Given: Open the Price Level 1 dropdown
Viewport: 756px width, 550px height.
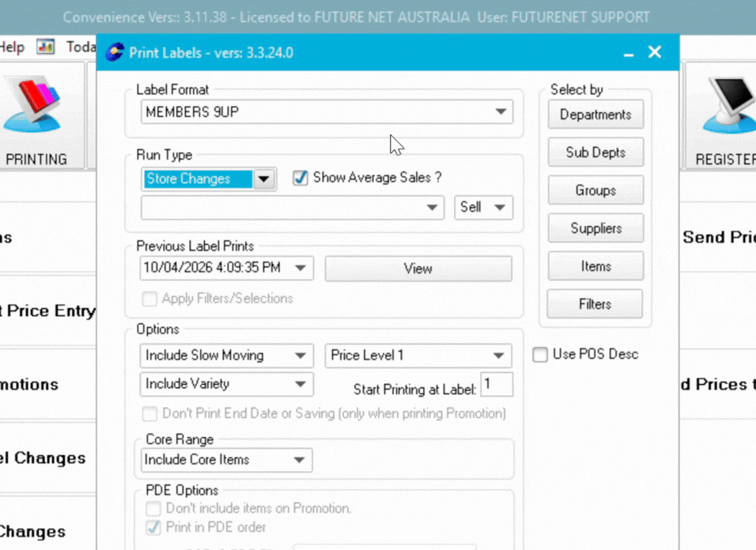Looking at the screenshot, I should pos(498,356).
